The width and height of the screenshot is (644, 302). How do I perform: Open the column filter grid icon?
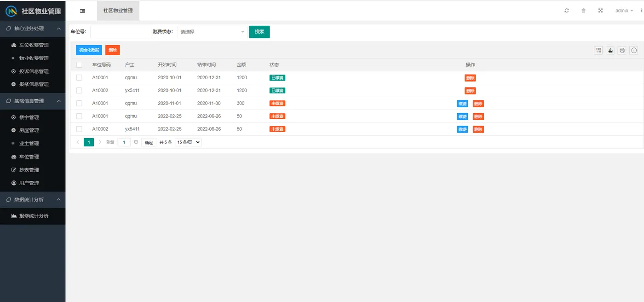[x=598, y=50]
